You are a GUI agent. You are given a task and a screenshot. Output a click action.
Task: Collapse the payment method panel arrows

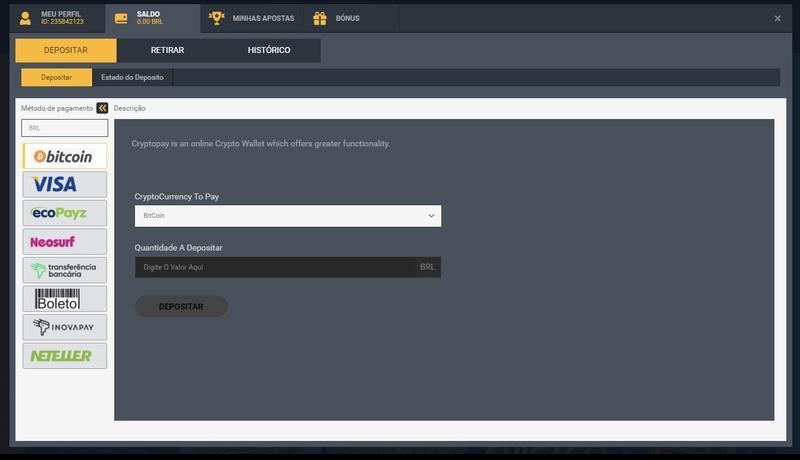coord(102,108)
